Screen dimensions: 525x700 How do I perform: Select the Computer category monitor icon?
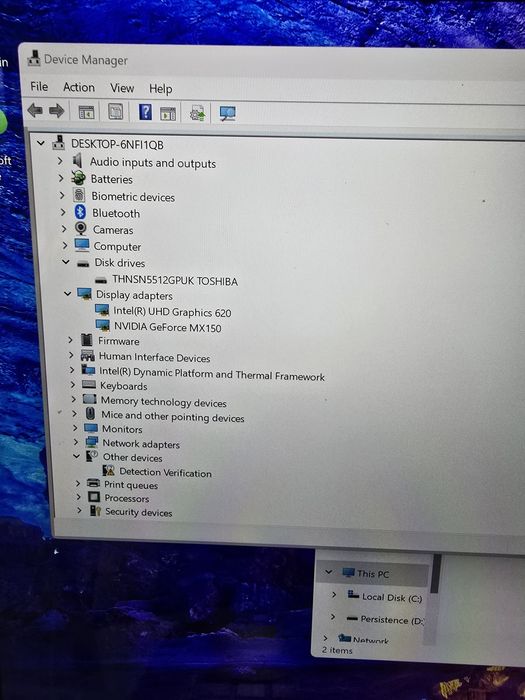[x=82, y=245]
